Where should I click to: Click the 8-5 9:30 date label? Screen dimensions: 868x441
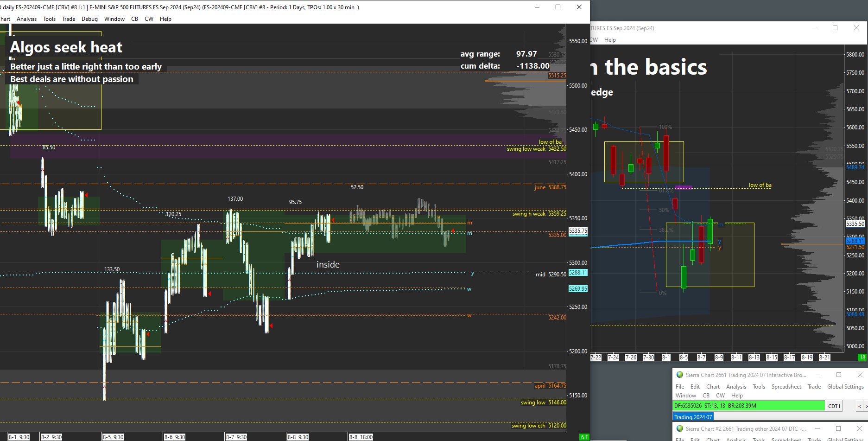tap(113, 437)
